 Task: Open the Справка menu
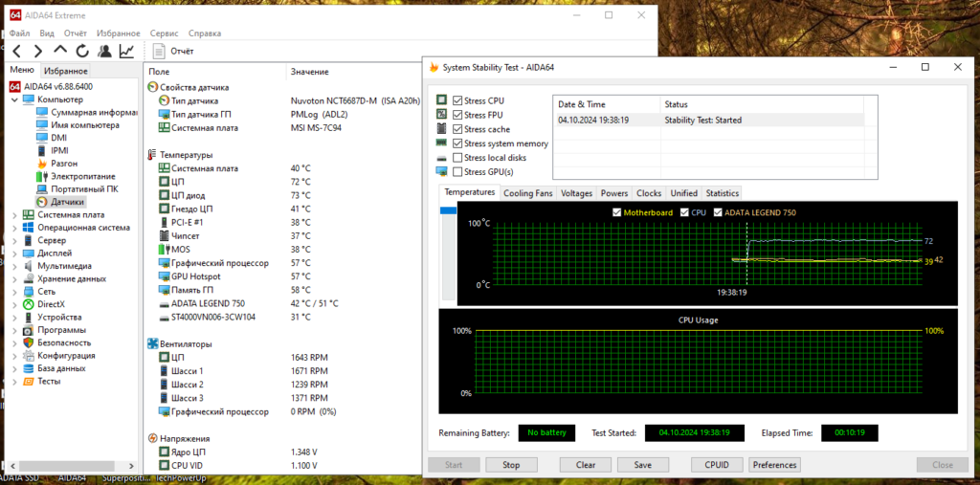pos(205,33)
